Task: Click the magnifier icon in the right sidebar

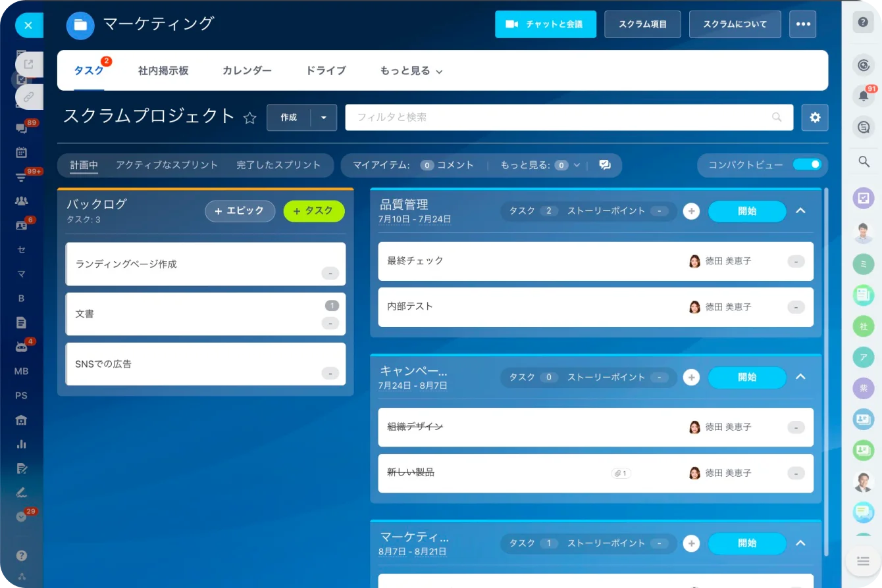Action: point(863,161)
